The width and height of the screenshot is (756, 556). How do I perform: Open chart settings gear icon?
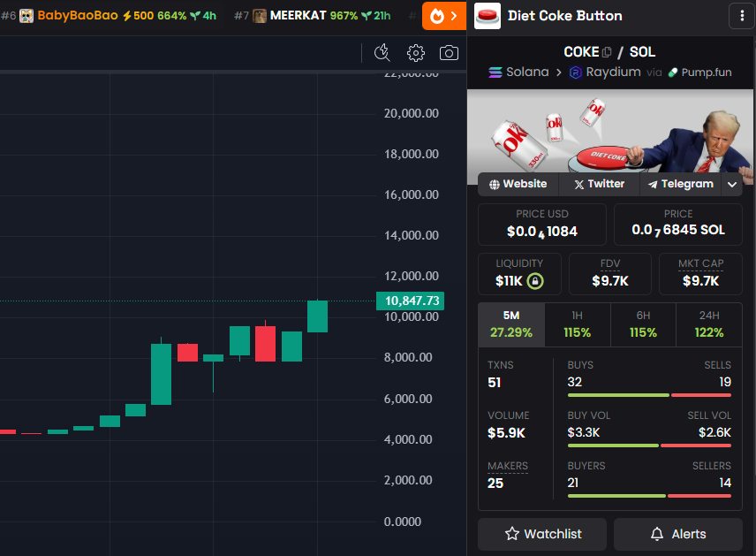pyautogui.click(x=416, y=53)
